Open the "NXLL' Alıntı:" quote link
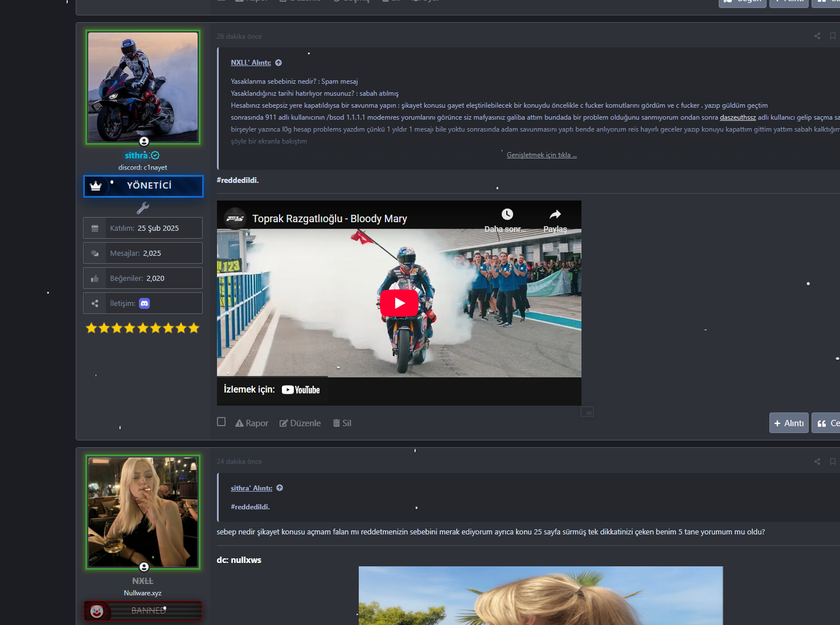The width and height of the screenshot is (840, 625). click(251, 63)
